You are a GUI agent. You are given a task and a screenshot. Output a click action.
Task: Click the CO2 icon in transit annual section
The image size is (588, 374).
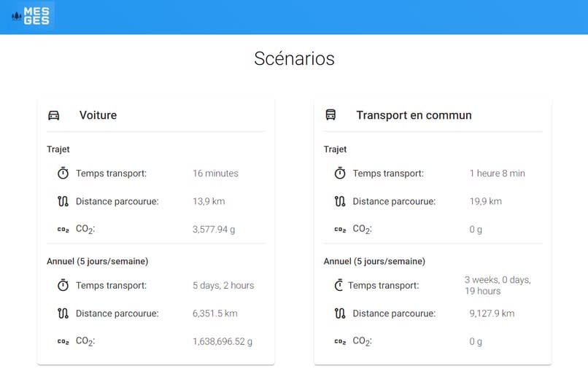[340, 341]
